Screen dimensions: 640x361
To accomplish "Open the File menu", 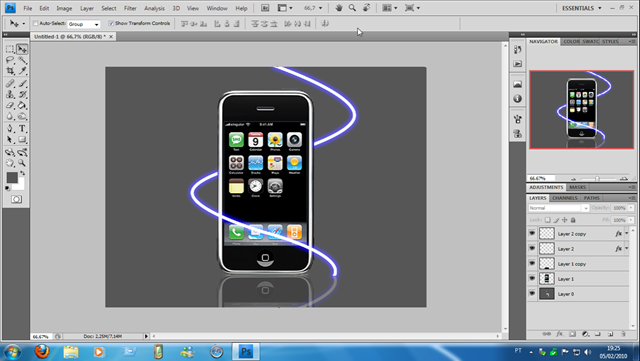I will (28, 8).
